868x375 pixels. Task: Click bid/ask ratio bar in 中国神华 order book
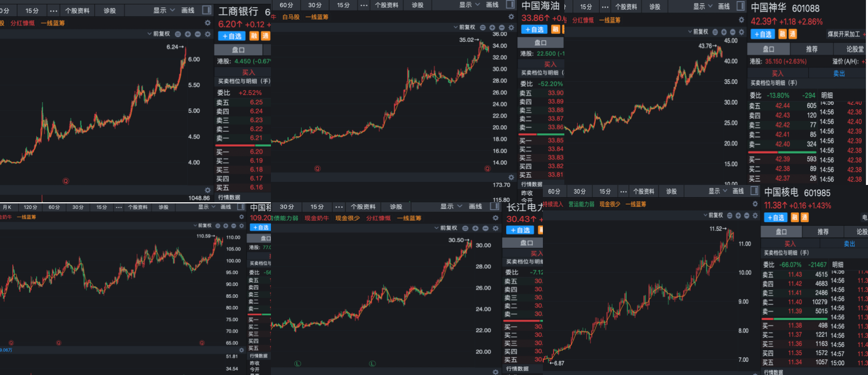tap(782, 152)
